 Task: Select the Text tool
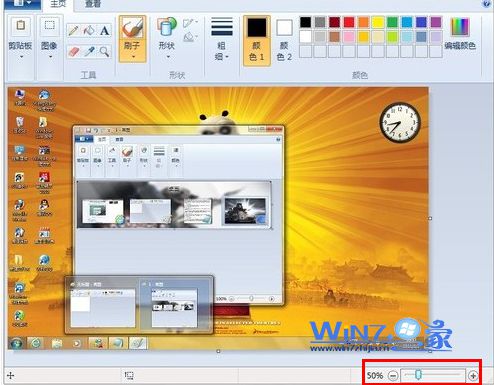click(x=104, y=31)
